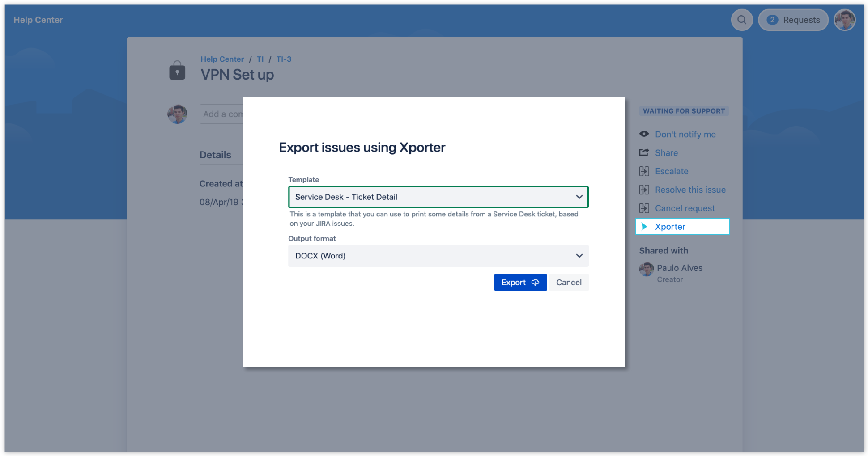Click the Add a comment field
868x456 pixels.
(x=222, y=114)
